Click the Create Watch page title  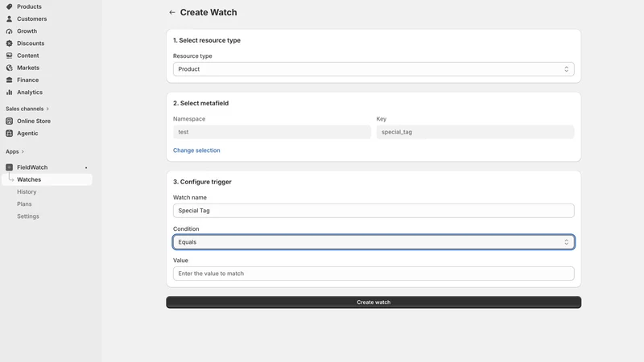pyautogui.click(x=208, y=12)
